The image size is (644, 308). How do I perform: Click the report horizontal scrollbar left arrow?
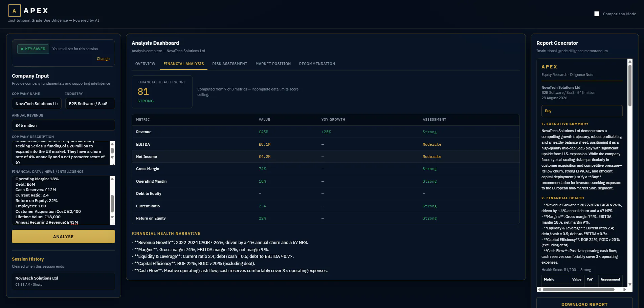coord(539,289)
